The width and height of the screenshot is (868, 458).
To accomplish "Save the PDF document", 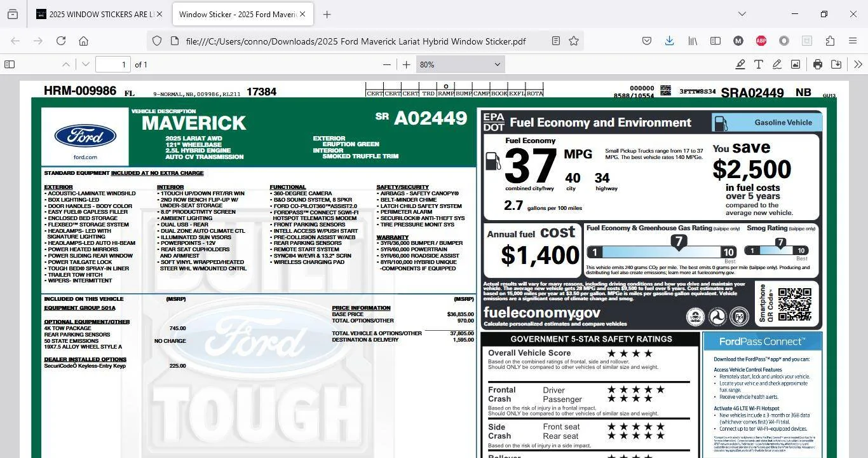I will [x=836, y=64].
